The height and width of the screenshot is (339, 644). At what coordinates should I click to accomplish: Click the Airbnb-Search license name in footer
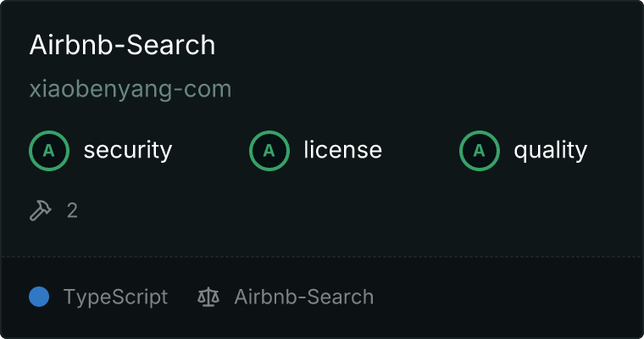click(303, 297)
